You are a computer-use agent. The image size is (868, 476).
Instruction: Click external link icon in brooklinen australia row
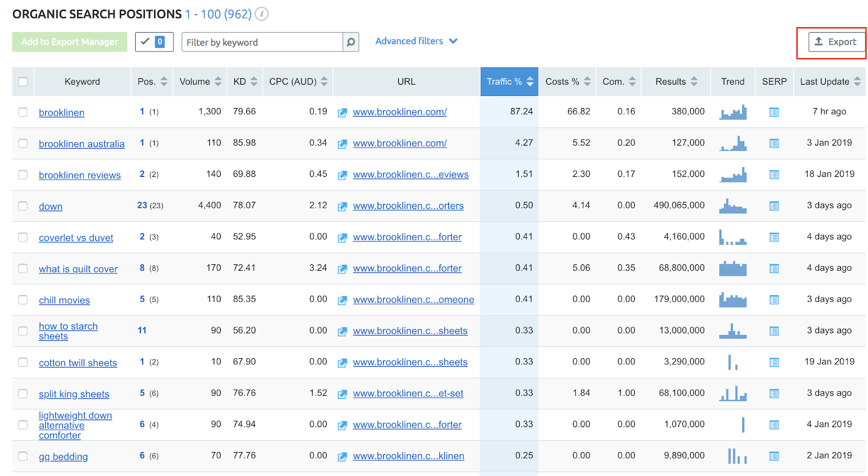pyautogui.click(x=342, y=144)
